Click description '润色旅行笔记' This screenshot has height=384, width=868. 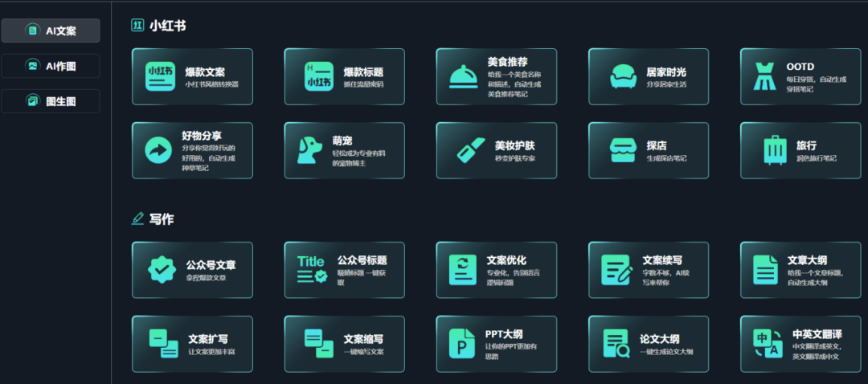817,158
